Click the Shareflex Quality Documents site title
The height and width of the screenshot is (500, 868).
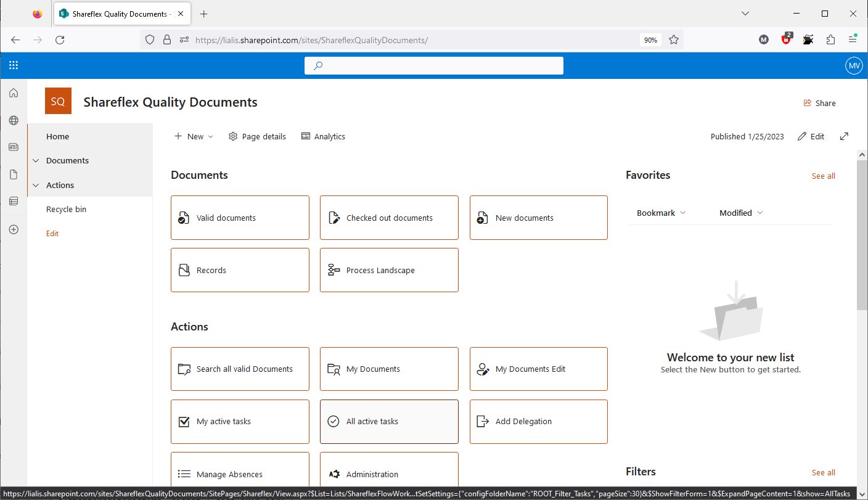[x=170, y=102]
